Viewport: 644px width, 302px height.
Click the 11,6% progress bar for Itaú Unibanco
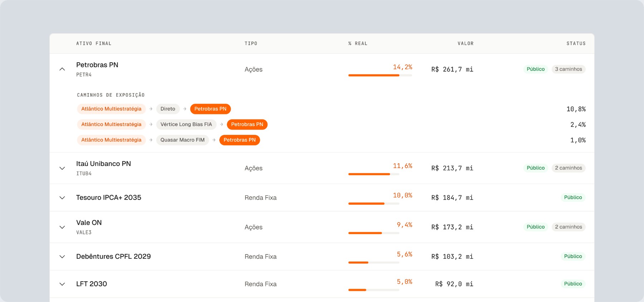(374, 174)
